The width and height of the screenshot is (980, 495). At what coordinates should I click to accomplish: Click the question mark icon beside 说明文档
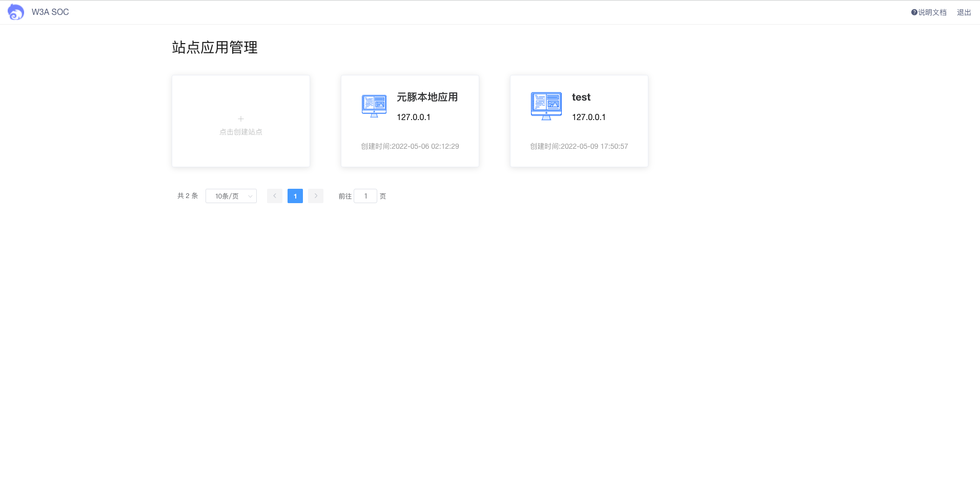(x=913, y=11)
